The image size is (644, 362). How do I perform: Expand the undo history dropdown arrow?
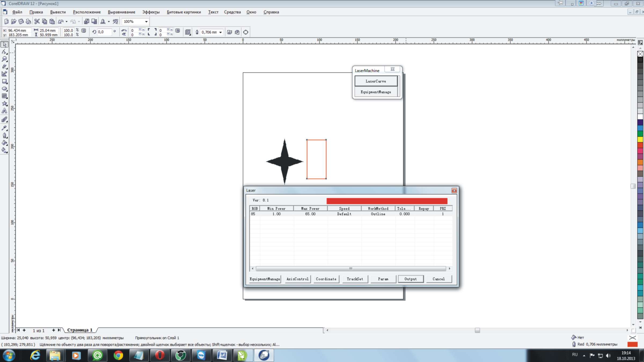[67, 21]
